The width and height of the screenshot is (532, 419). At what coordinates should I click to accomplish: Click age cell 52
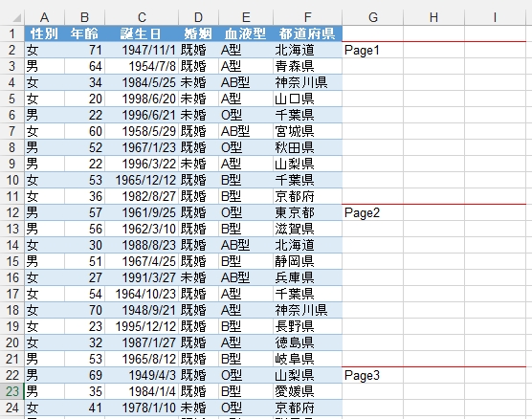[84, 147]
